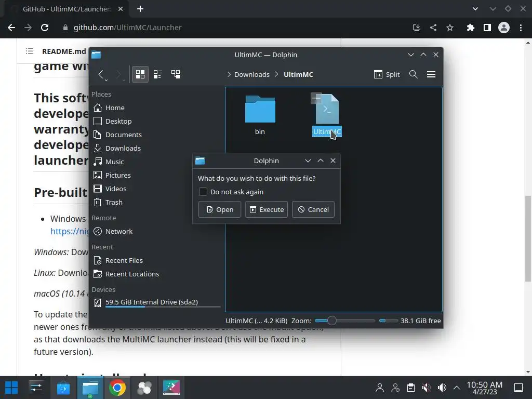Open README outline list icon on GitHub
Viewport: 532px width, 399px height.
point(30,51)
